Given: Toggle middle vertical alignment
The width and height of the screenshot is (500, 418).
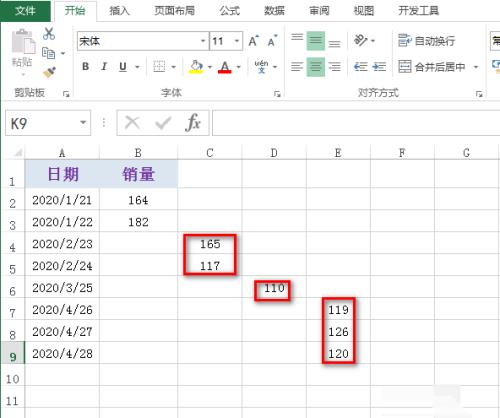Looking at the screenshot, I should [316, 41].
